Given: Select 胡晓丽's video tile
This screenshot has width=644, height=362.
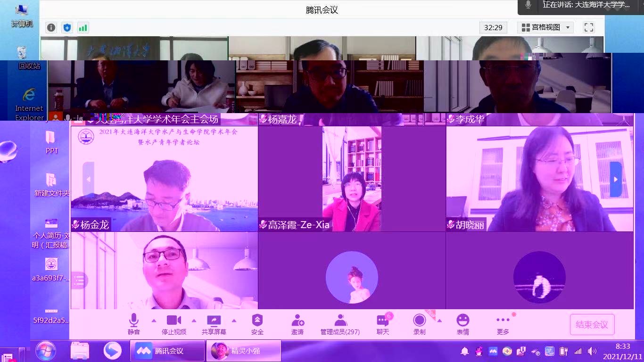Looking at the screenshot, I should click(x=540, y=179).
